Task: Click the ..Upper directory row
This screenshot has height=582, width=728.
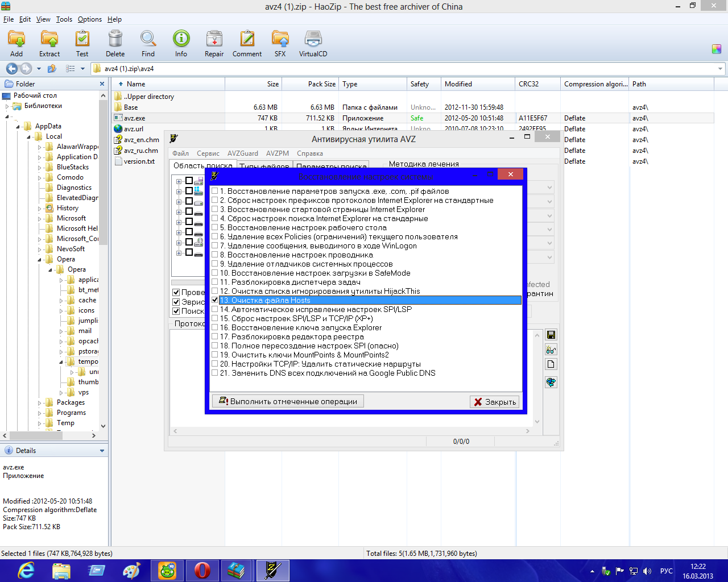Action: 149,97
